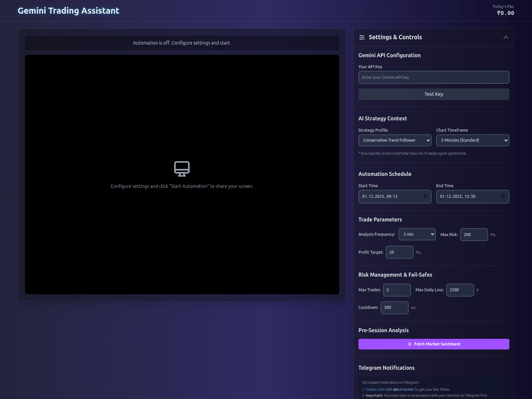Viewport: 532px width, 399px height.
Task: Click the Max Risk points field
Action: click(x=474, y=234)
